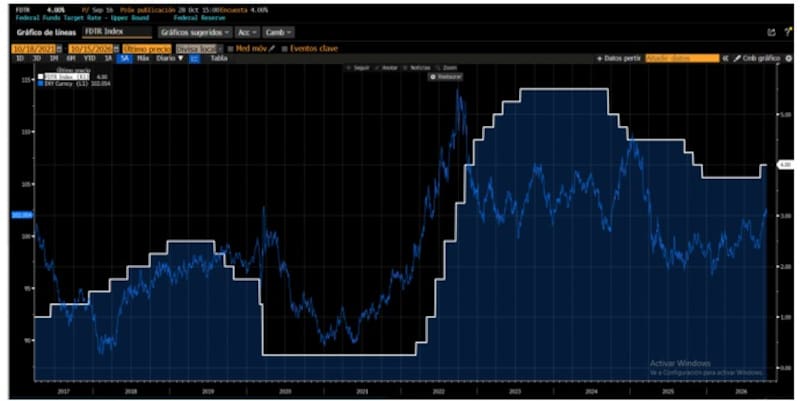Select the YTD time range
The height and width of the screenshot is (401, 800).
click(x=90, y=59)
